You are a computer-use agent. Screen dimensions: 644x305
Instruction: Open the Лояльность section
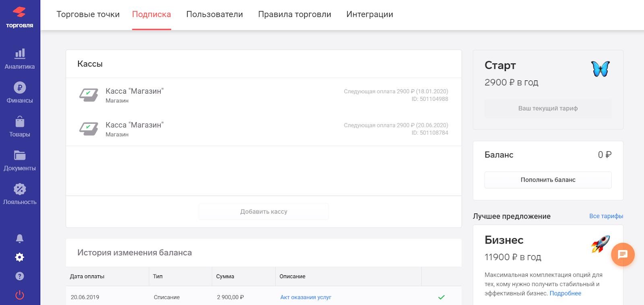pos(20,194)
